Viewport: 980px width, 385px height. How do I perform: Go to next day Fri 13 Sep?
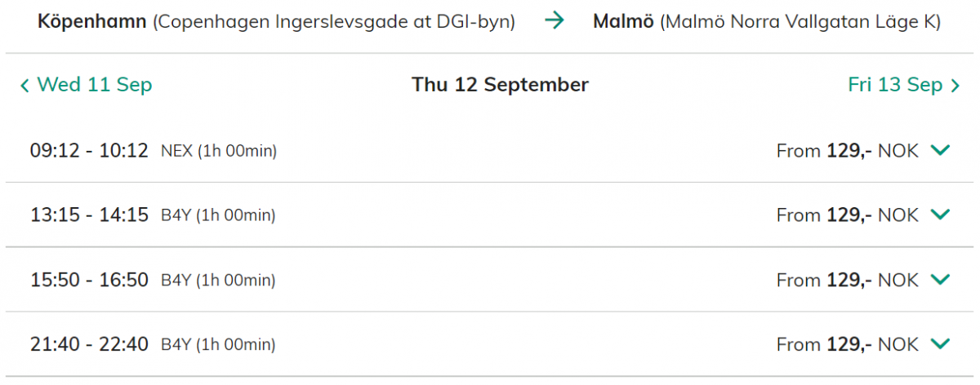coord(895,85)
